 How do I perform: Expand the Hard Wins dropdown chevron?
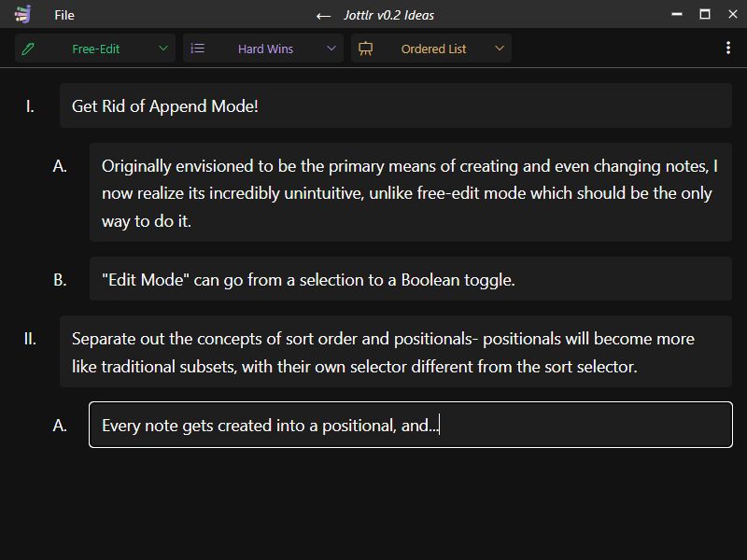coord(331,49)
